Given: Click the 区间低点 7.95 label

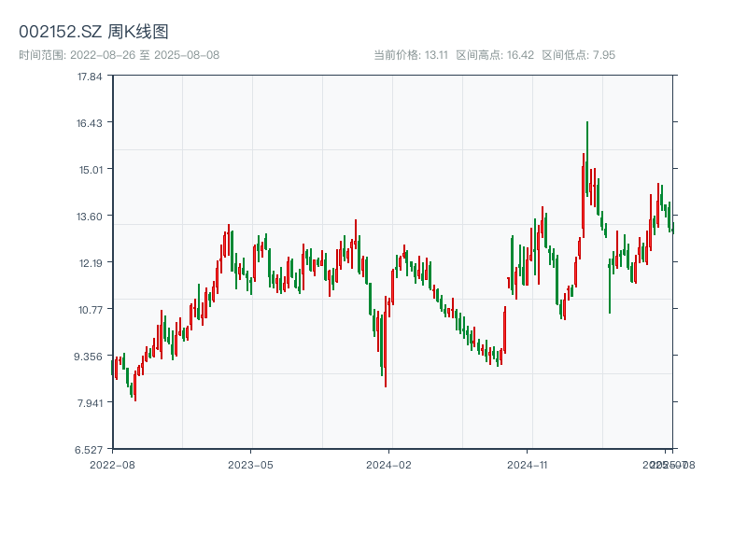Looking at the screenshot, I should (x=578, y=55).
